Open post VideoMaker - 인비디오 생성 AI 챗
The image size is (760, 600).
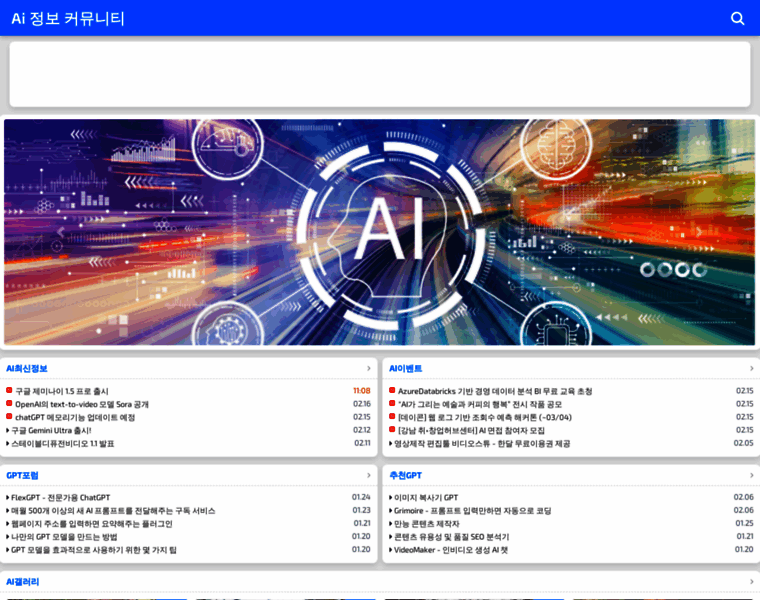(451, 550)
